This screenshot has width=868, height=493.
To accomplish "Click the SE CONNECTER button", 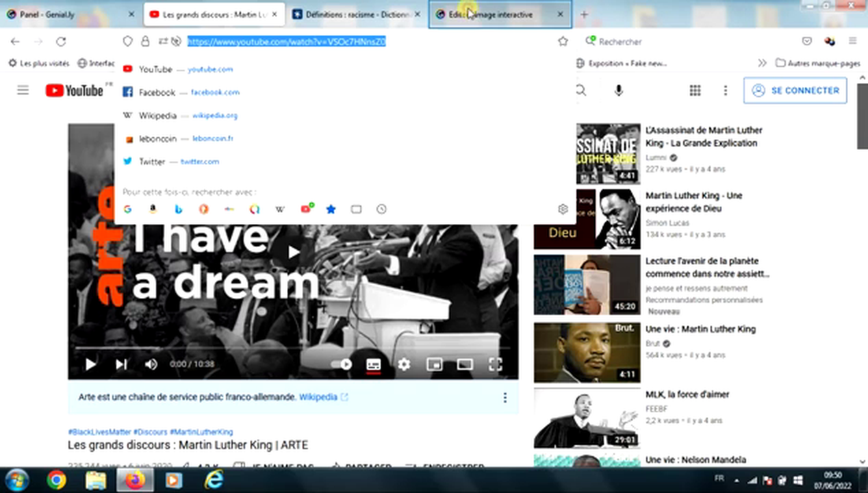I will pyautogui.click(x=795, y=90).
